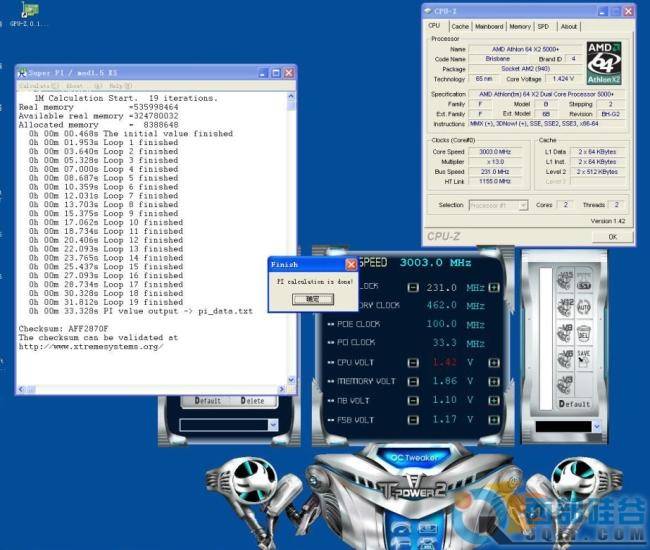Click the AMD Athlon X2 logo
The image size is (650, 550).
(604, 63)
